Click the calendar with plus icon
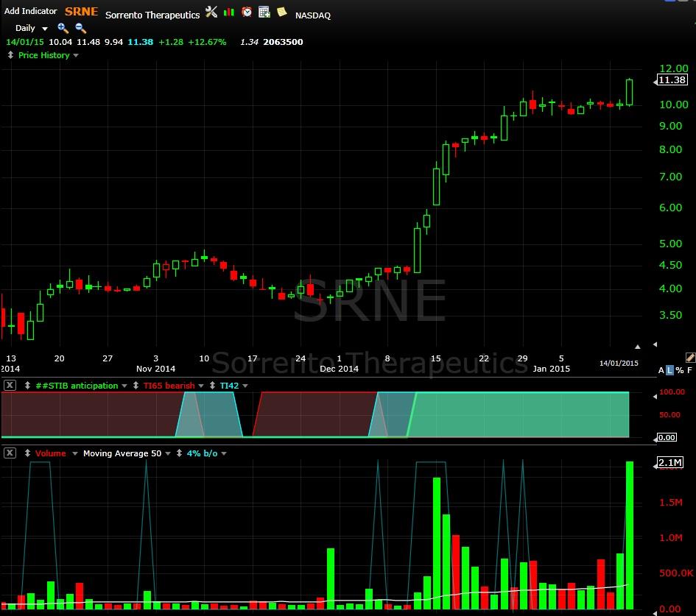Viewport: 696px width, 616px height. [264, 12]
